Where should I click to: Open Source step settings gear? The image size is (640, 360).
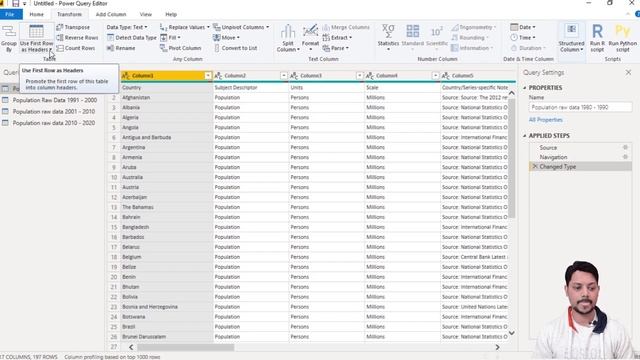[x=625, y=147]
